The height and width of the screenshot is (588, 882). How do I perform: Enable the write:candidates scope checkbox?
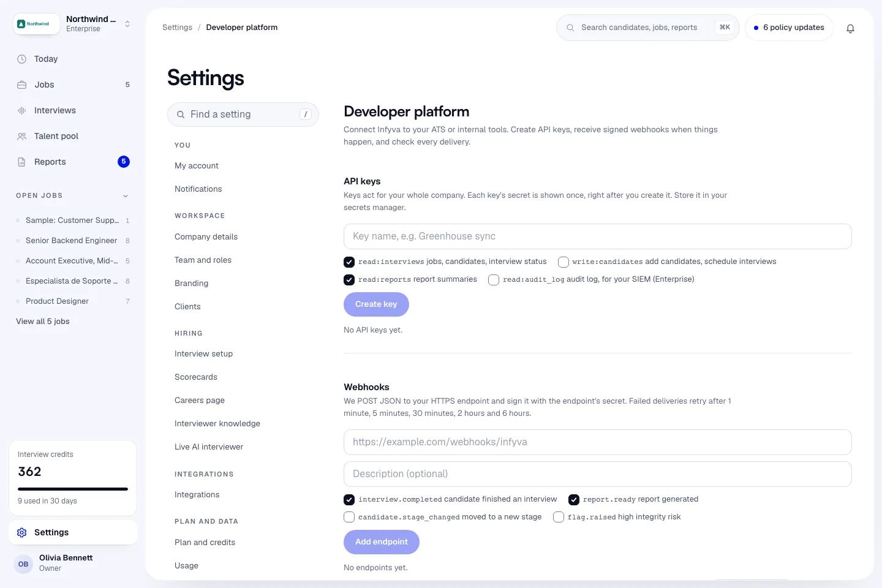click(x=563, y=262)
